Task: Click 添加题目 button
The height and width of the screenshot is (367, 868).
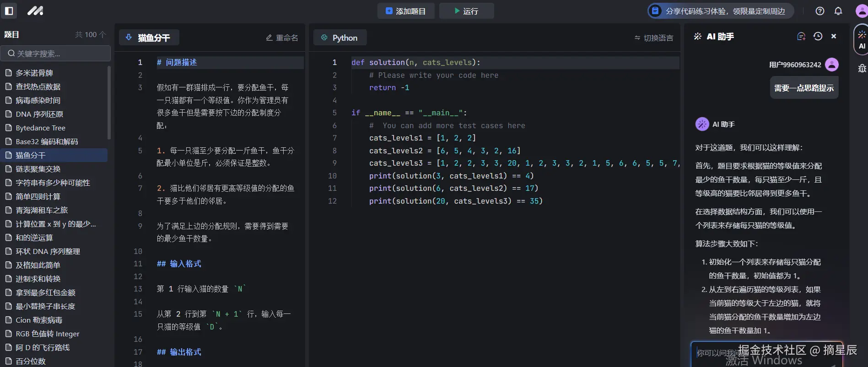Action: click(406, 11)
